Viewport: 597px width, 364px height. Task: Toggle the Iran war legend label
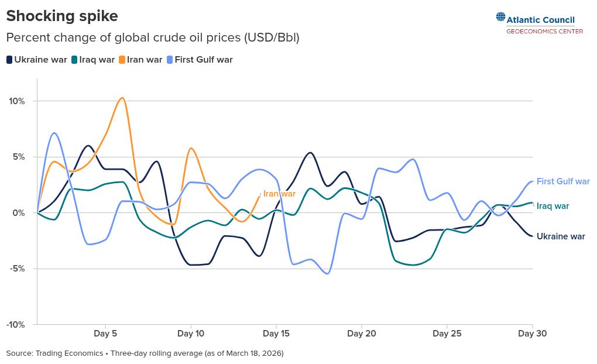[145, 60]
